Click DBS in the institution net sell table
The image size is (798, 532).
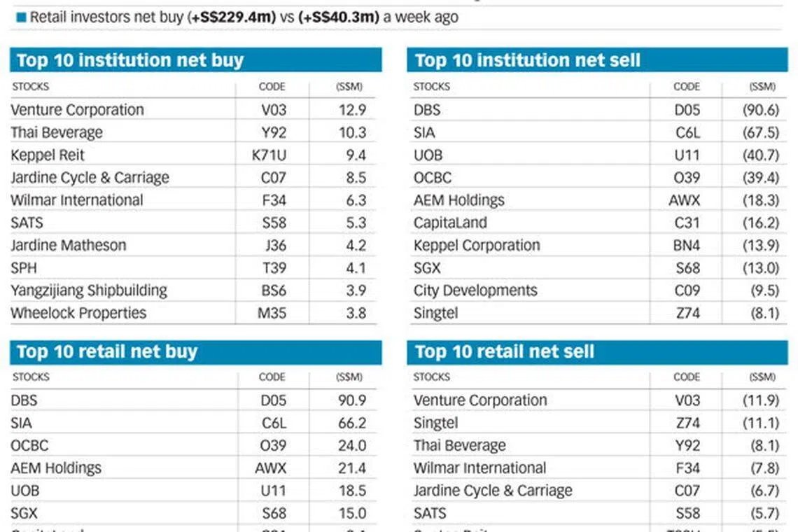click(x=427, y=110)
